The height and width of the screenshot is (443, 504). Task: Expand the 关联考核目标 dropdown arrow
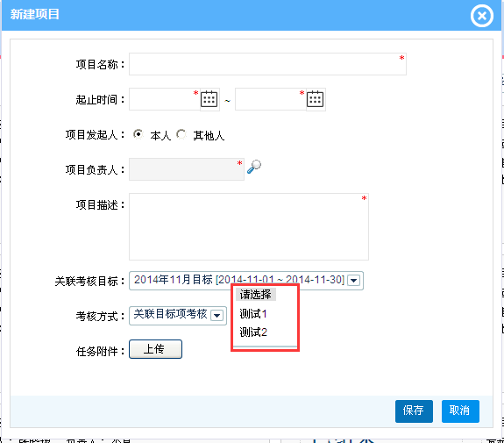coord(354,281)
